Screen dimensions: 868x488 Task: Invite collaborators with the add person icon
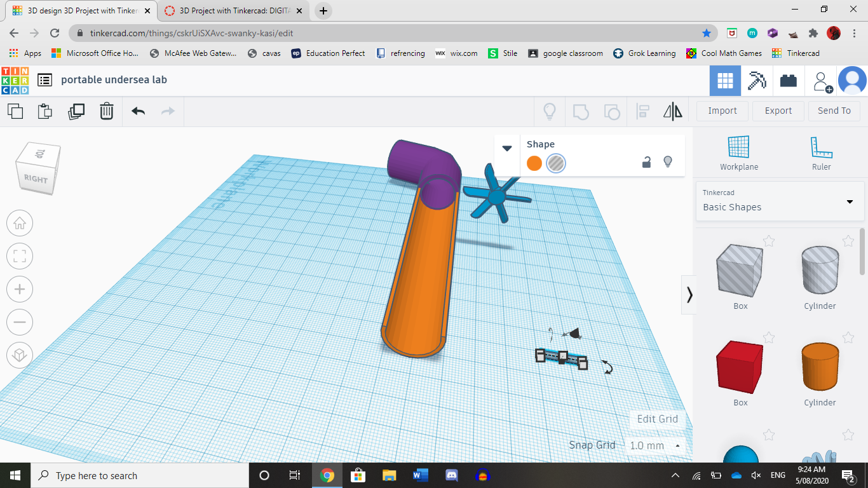[x=823, y=81]
